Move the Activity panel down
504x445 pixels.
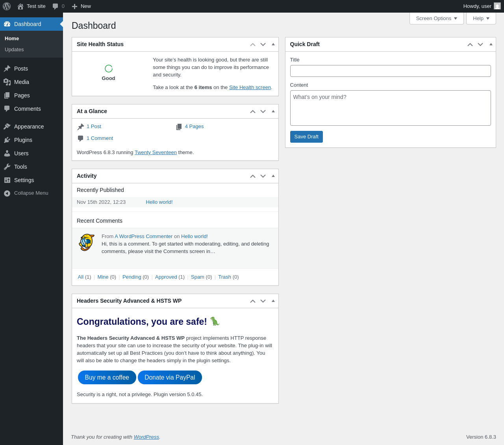(x=263, y=176)
